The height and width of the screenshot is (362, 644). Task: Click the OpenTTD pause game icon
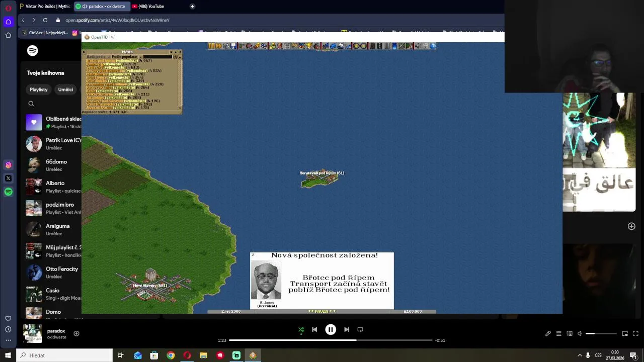[211, 46]
